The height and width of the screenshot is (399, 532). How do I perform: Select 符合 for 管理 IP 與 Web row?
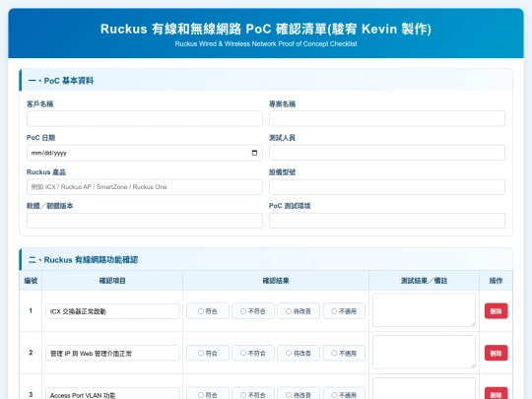[x=208, y=353]
